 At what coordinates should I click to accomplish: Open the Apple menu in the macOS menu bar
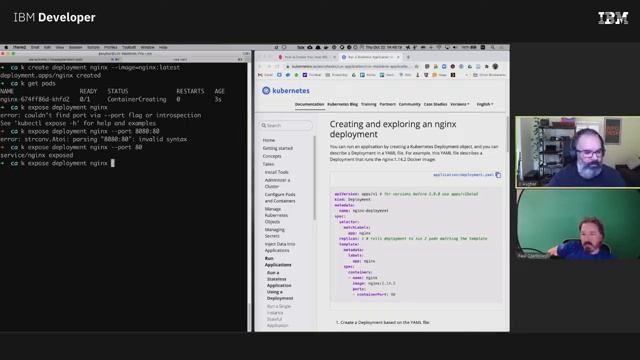pyautogui.click(x=6, y=47)
